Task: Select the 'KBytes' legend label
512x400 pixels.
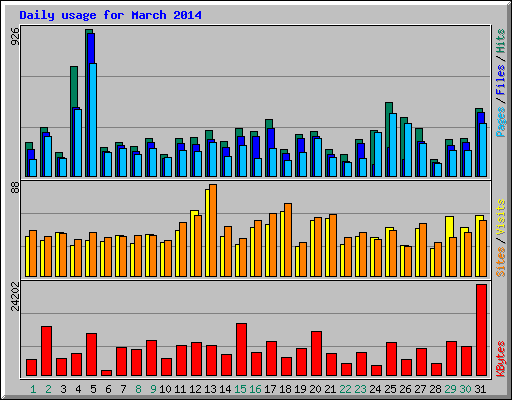Action: [501, 359]
